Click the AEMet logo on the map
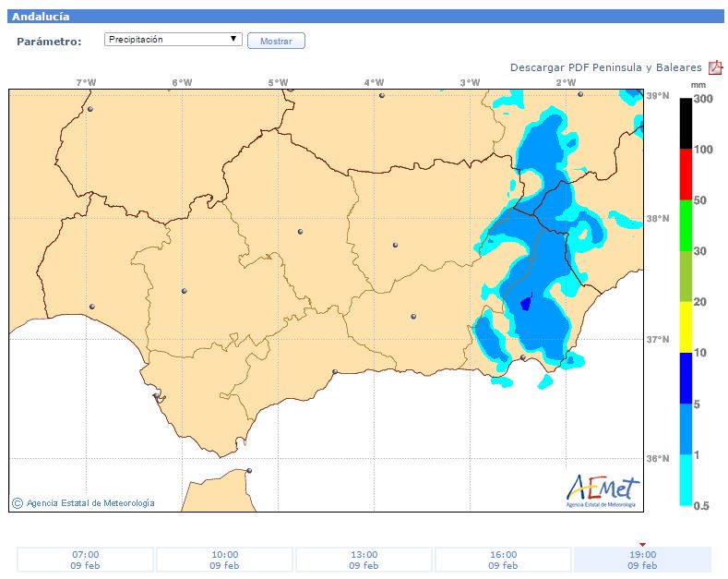Viewport: 728px width, 579px height. [x=600, y=489]
